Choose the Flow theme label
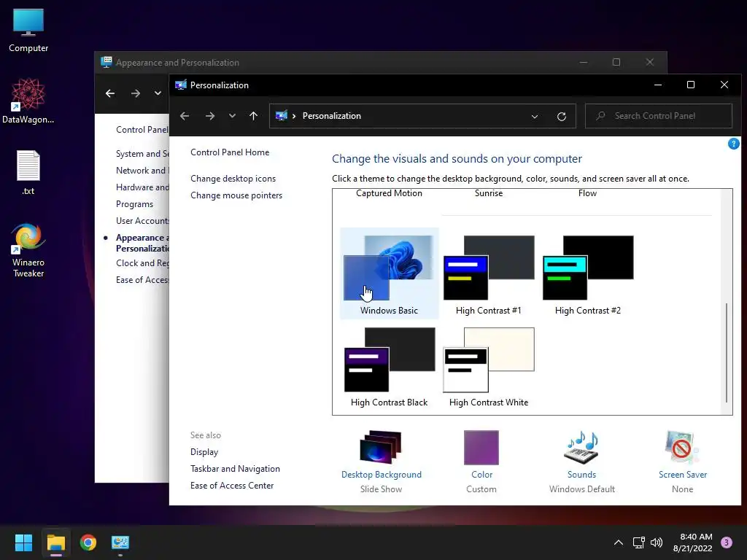Viewport: 747px width, 560px height. click(x=587, y=193)
